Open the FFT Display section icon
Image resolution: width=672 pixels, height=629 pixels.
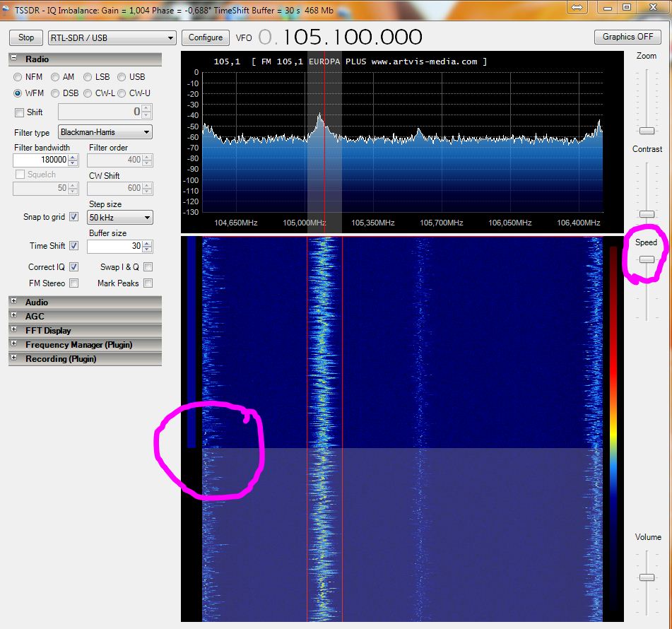(x=14, y=330)
